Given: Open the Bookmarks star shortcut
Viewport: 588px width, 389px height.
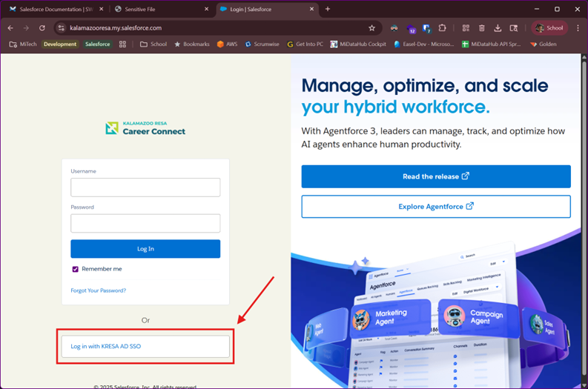Looking at the screenshot, I should (x=192, y=44).
